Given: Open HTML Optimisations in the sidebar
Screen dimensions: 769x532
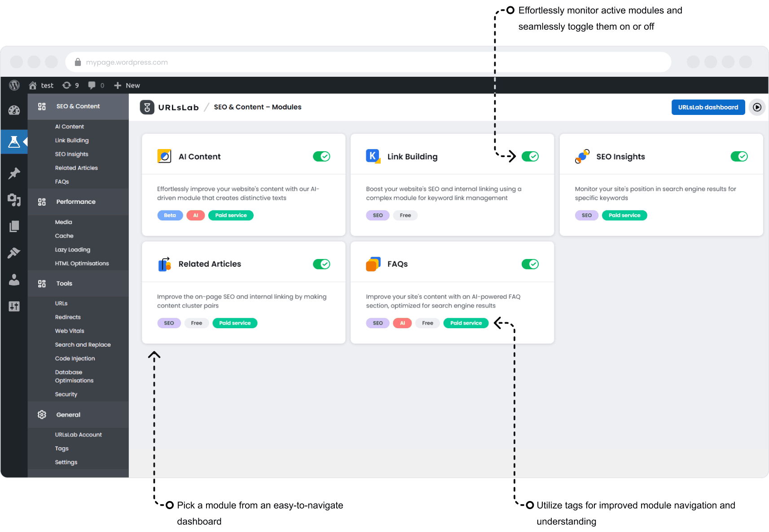Looking at the screenshot, I should click(82, 264).
